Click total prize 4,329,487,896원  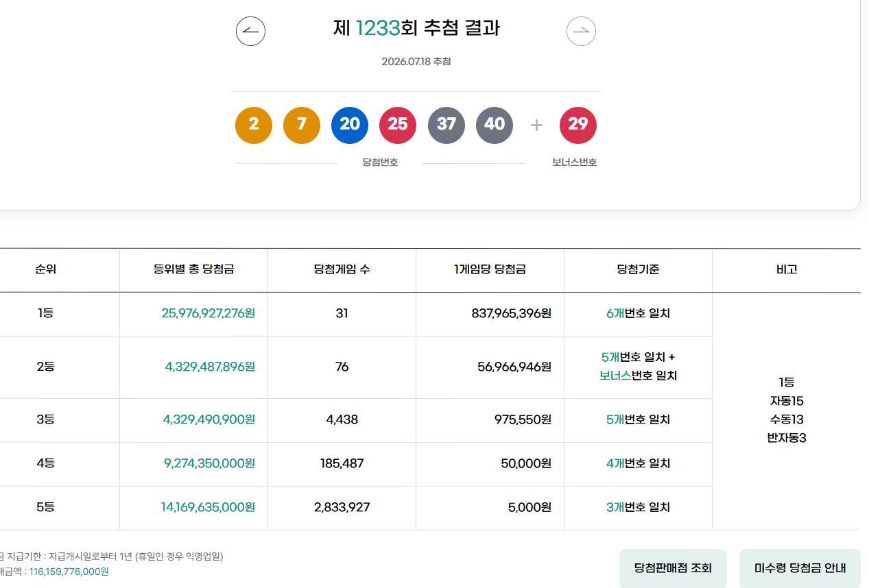tap(210, 367)
